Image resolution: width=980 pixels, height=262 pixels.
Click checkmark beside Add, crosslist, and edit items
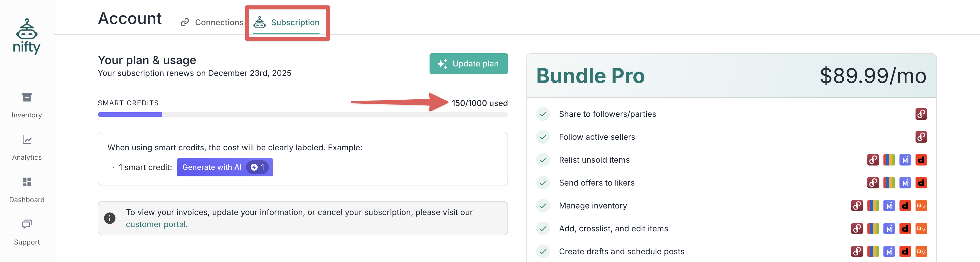point(543,228)
